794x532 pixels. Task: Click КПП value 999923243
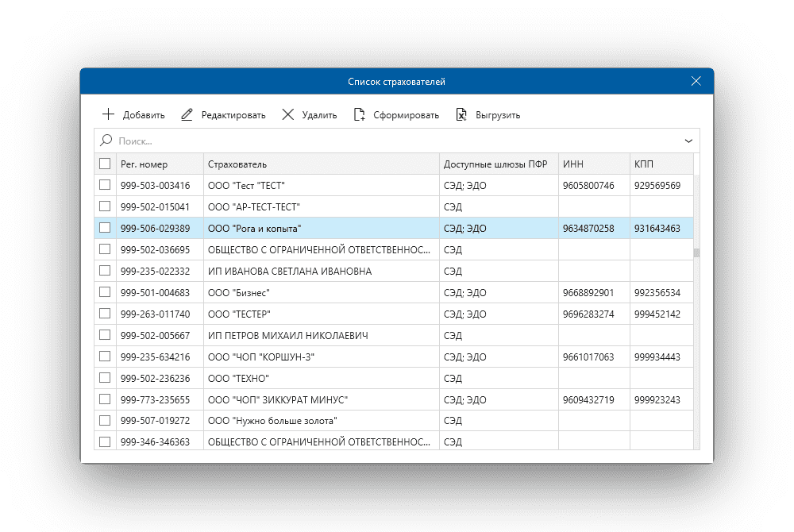click(657, 400)
